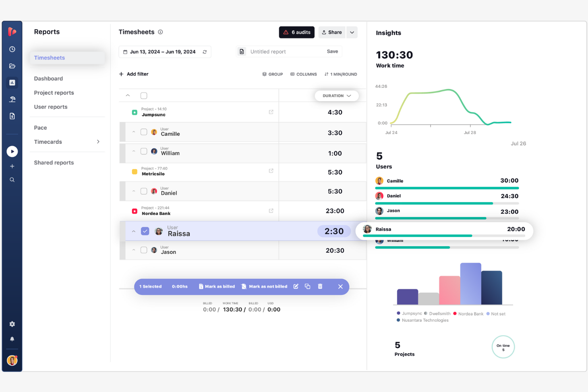Open the time off umbrella icon
588x392 pixels.
(x=12, y=99)
